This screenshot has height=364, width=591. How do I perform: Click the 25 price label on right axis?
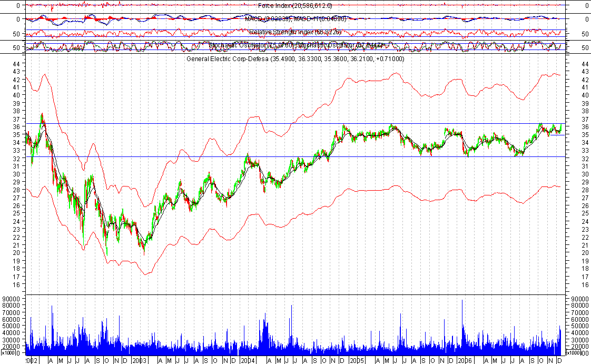[x=585, y=214]
